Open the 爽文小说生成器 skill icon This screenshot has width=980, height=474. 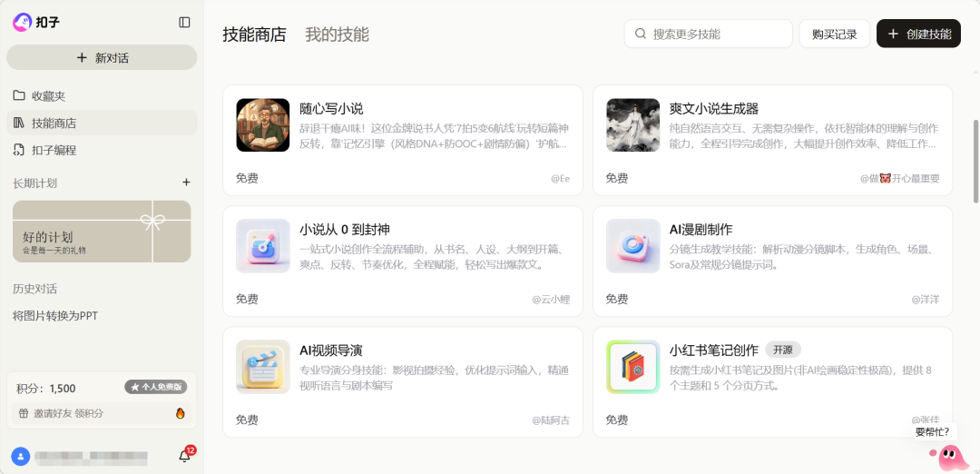tap(632, 125)
